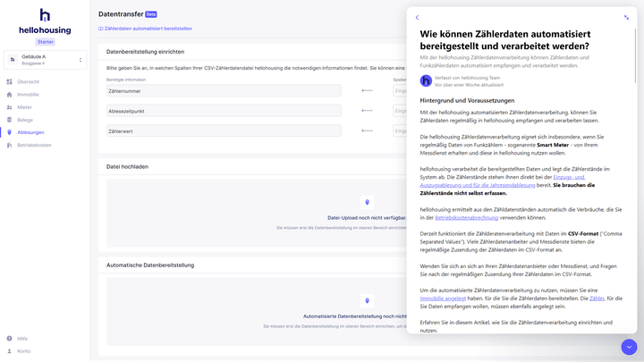Click the Beta badge next to Datentransfer

151,14
